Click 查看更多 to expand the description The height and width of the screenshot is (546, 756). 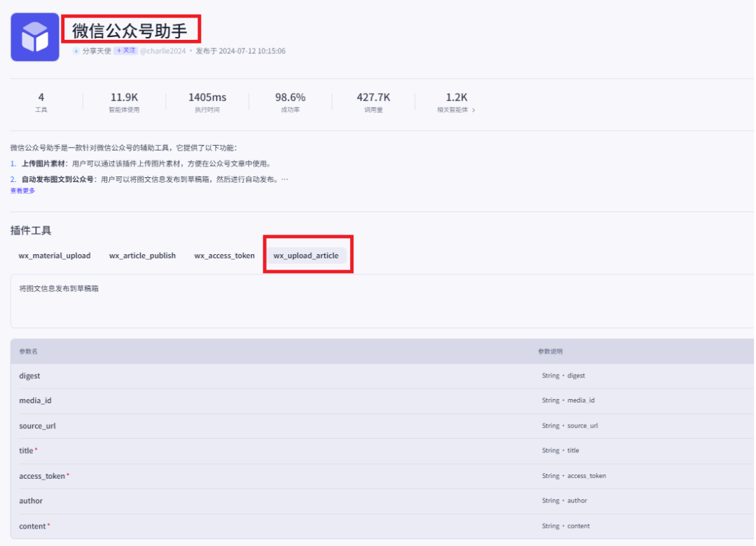tap(22, 191)
